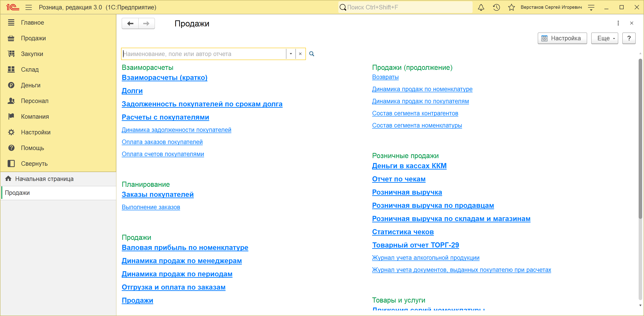This screenshot has width=644, height=316.
Task: Open Задолженность покупателей по срокам долга
Action: click(202, 104)
